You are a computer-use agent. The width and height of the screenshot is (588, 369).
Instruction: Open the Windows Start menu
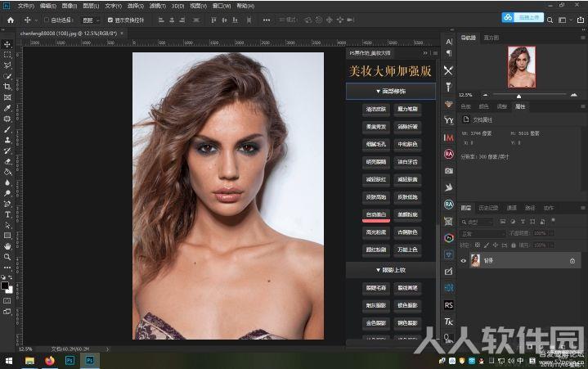[x=9, y=361]
